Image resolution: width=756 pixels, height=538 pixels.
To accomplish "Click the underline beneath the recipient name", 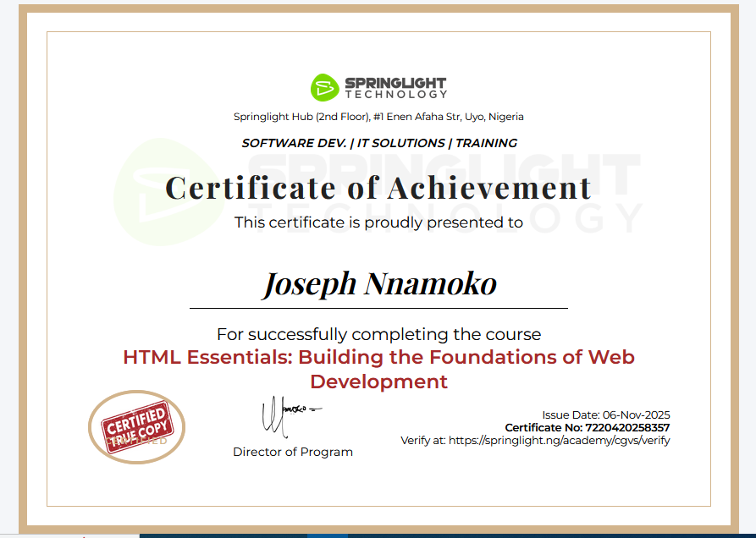I will click(x=378, y=308).
